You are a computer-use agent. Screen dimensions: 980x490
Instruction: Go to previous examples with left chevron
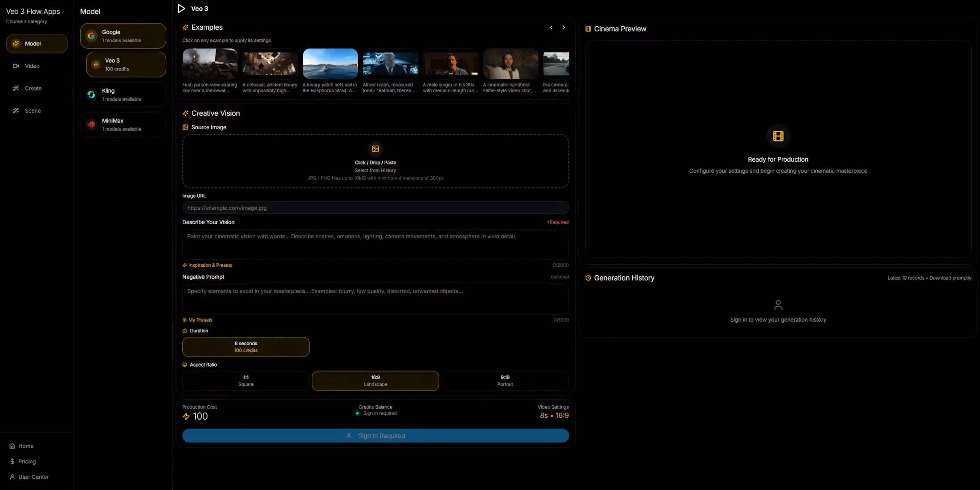[551, 28]
